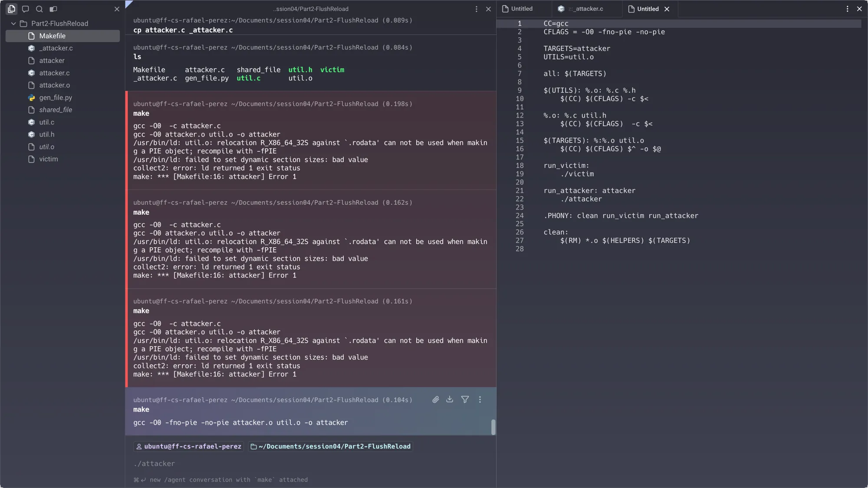
Task: Click 'util.h' in the ls output
Action: click(300, 69)
